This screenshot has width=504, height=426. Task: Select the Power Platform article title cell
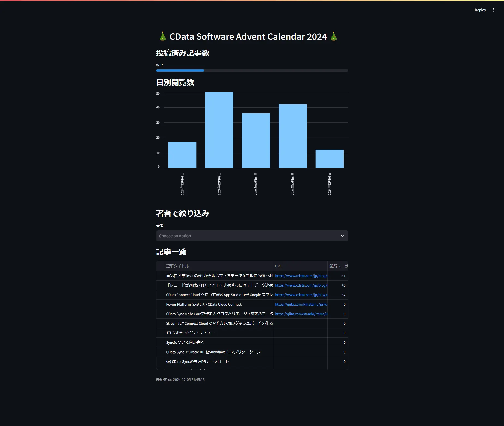[x=218, y=304]
